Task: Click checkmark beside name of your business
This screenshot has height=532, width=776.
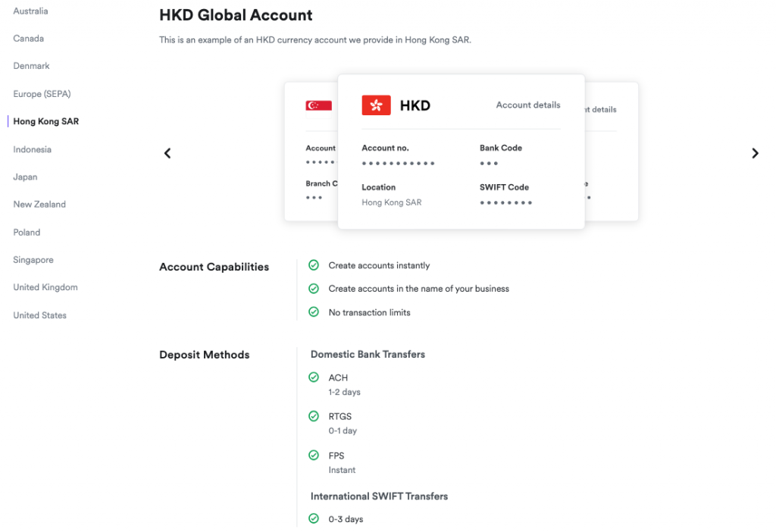Action: click(314, 289)
